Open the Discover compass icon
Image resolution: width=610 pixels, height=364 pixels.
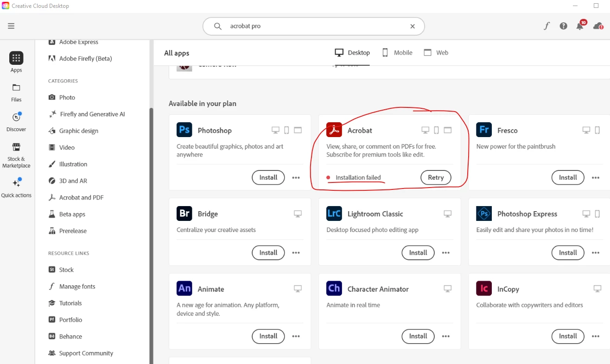click(x=16, y=117)
